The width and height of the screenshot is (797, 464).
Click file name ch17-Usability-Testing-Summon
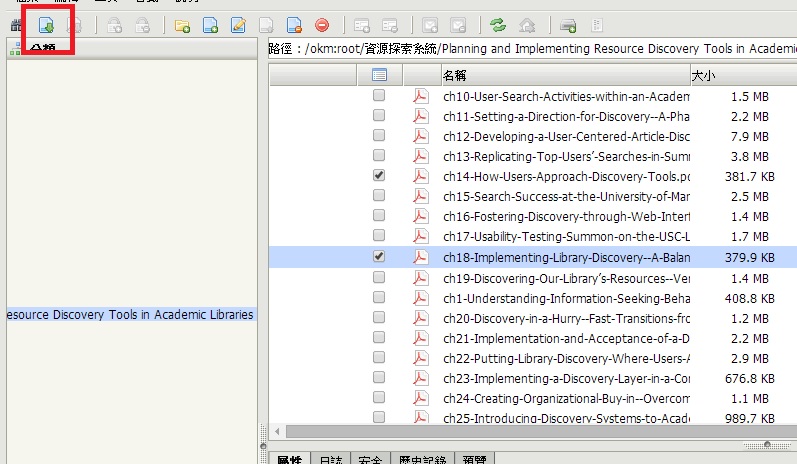coord(566,237)
